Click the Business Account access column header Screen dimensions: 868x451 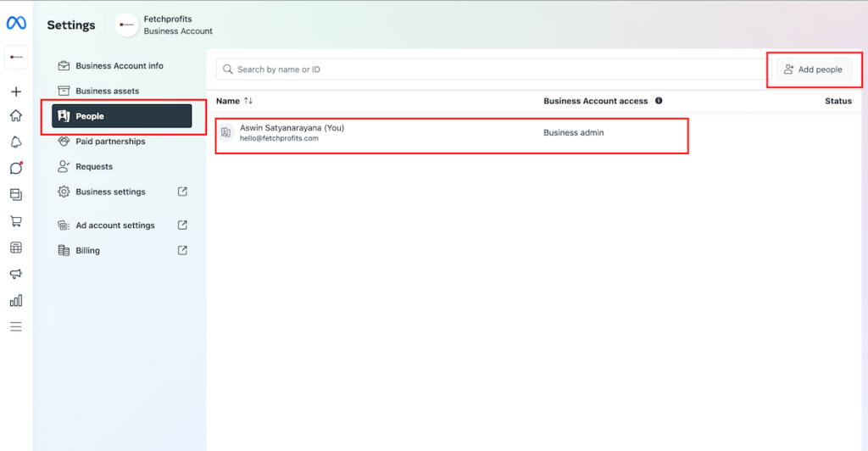click(x=596, y=101)
